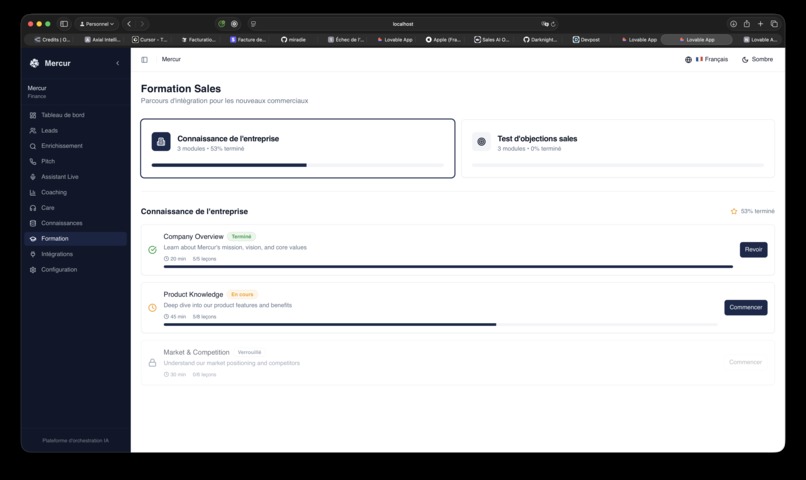Open the Leads page
Screen dimensions: 806x480
76,131
